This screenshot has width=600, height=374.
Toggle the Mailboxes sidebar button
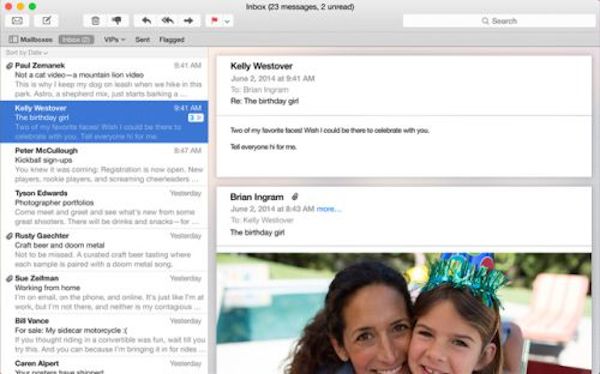tap(31, 39)
